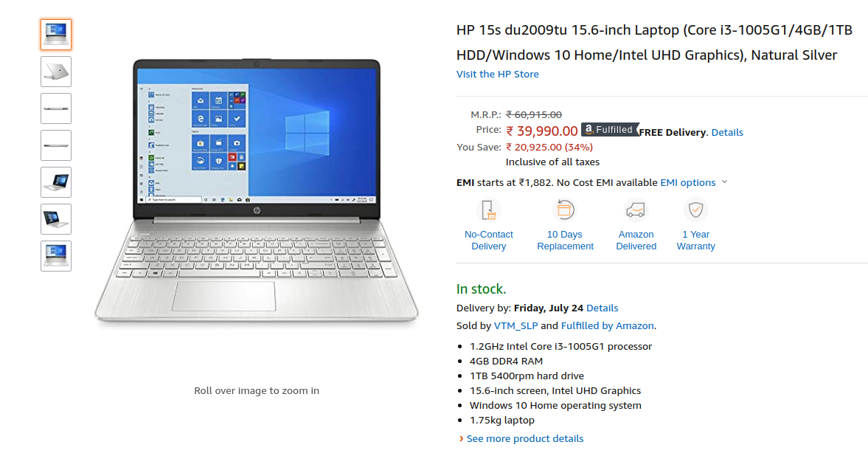Select the fourth thumbnail of closed laptop edge
This screenshot has height=456, width=868.
tap(56, 145)
